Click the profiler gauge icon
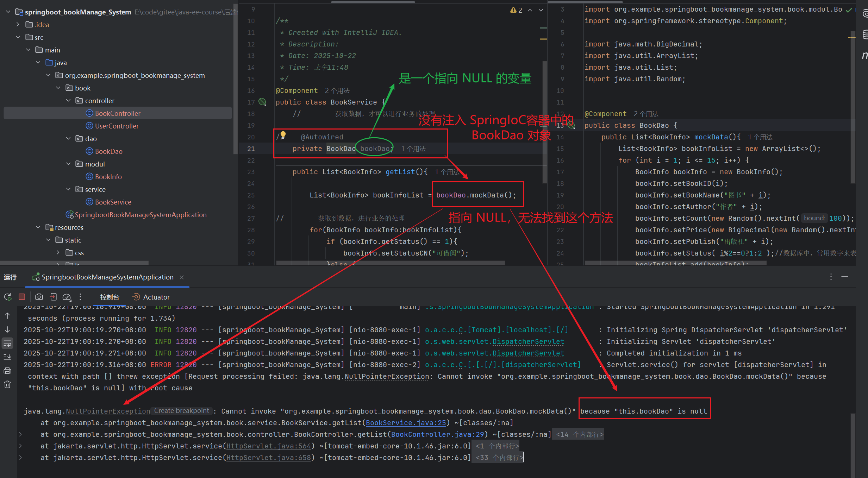Screen dimensions: 868x478 [x=67, y=297]
